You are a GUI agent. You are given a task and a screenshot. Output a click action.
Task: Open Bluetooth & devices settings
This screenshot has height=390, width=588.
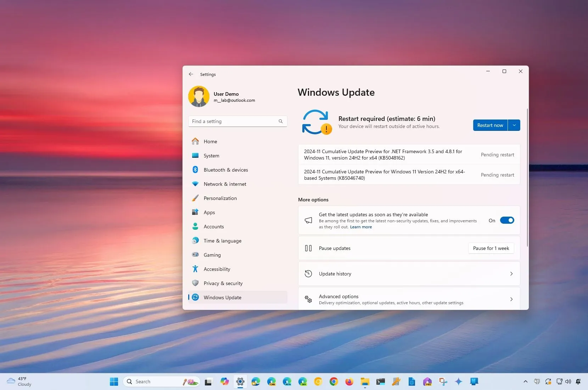(x=225, y=169)
